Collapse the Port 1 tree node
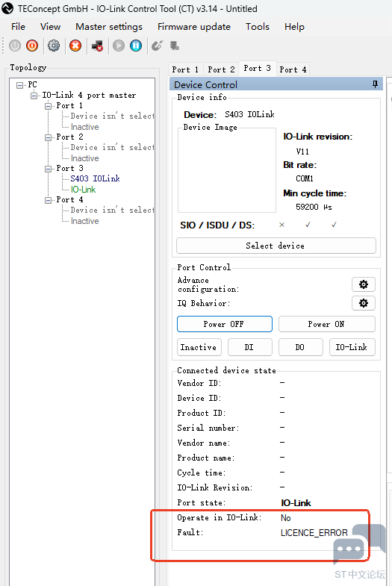The width and height of the screenshot is (392, 586). pos(49,106)
